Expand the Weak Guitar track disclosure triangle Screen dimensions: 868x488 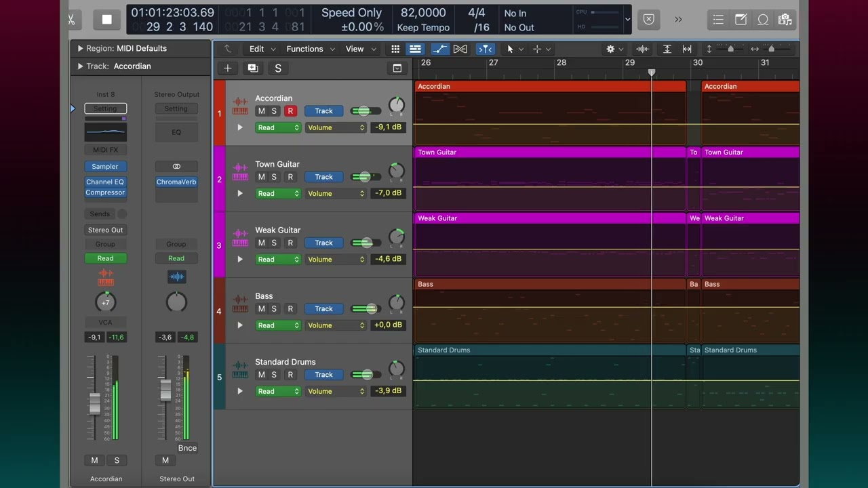[240, 260]
